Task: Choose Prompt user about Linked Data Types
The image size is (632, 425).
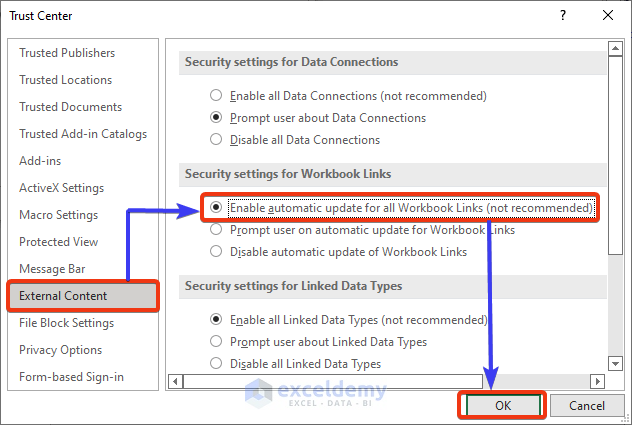Action: point(216,342)
